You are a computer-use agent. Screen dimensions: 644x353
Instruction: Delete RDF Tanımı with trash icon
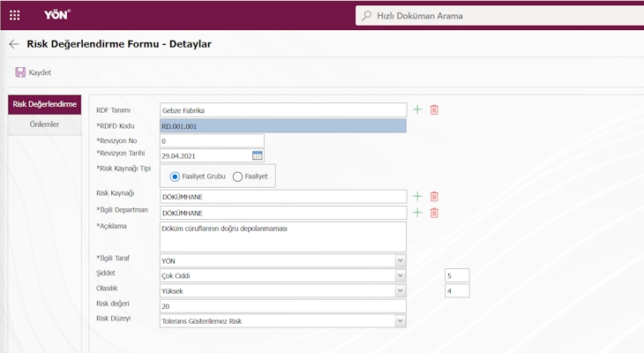click(434, 109)
